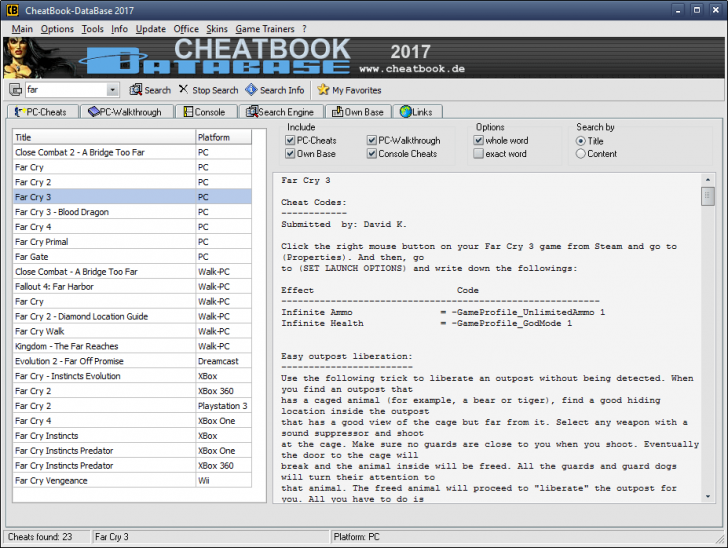
Task: Select Fallout 4: Far Harbor row
Action: 132,287
